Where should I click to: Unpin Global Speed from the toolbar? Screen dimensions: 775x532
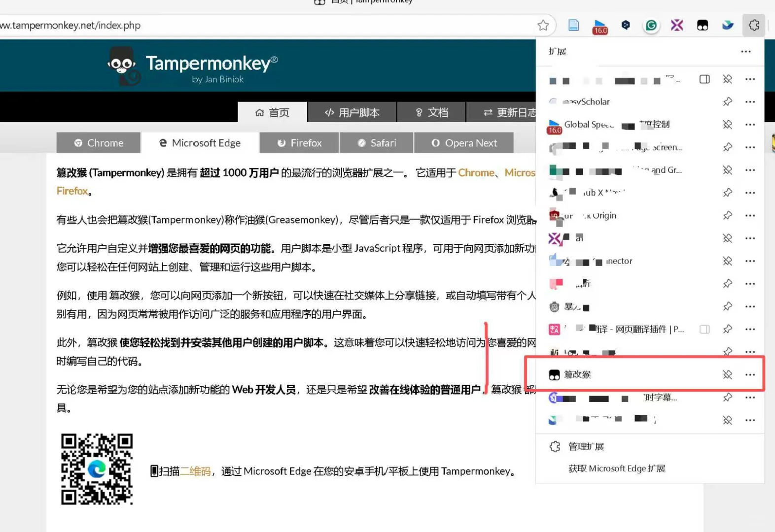click(727, 125)
